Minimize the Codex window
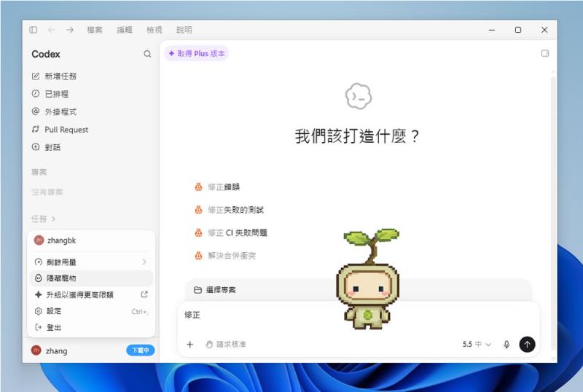Viewport: 583px width, 392px height. pos(491,30)
